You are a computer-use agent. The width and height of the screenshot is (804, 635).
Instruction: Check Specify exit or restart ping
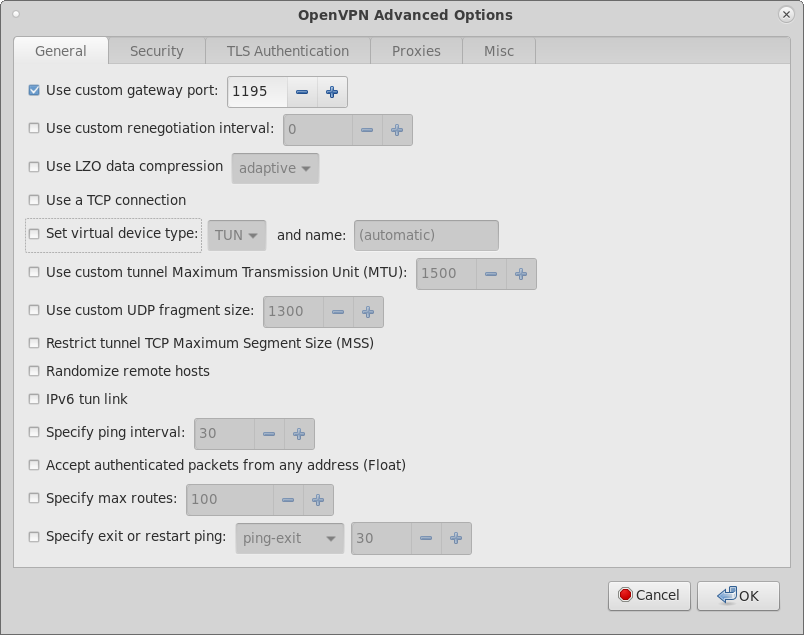pyautogui.click(x=34, y=537)
